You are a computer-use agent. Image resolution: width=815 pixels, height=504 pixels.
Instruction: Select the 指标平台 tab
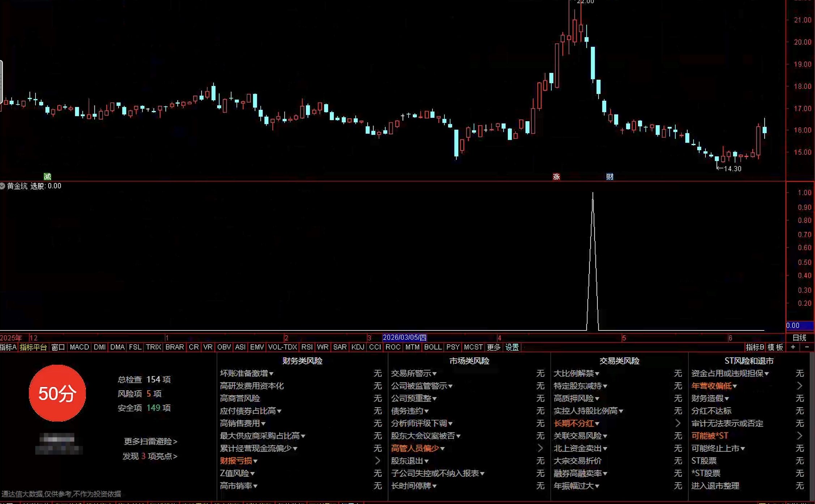(x=33, y=347)
